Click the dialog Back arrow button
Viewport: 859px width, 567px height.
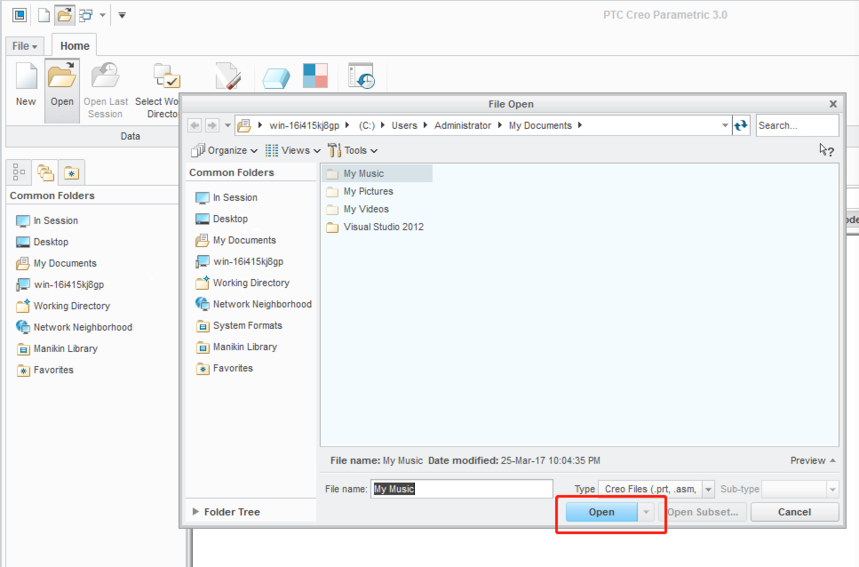pyautogui.click(x=194, y=125)
